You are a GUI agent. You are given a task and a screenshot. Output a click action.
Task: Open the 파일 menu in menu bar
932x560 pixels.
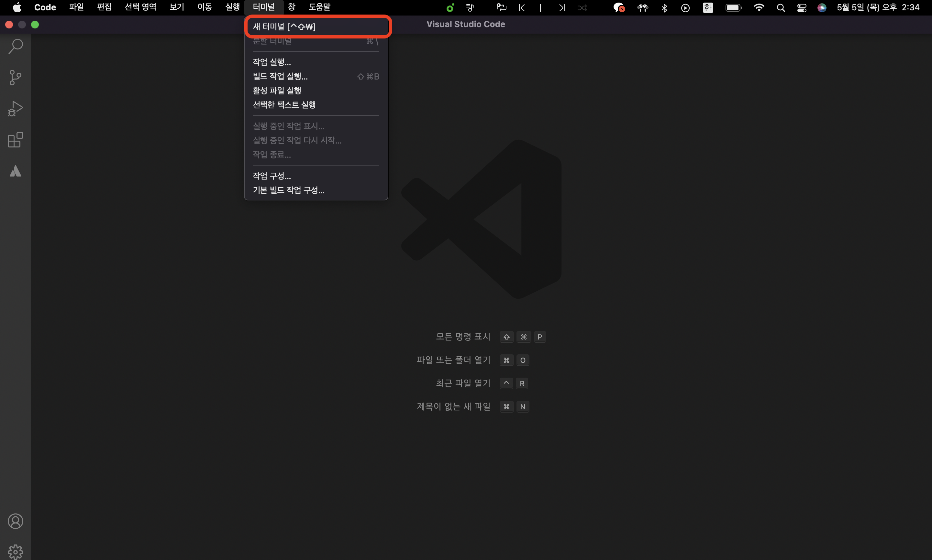[x=76, y=7]
